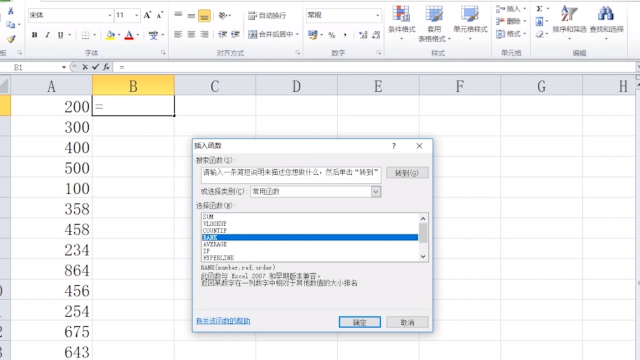Align text to middle of cell
The height and width of the screenshot is (360, 640).
191,16
